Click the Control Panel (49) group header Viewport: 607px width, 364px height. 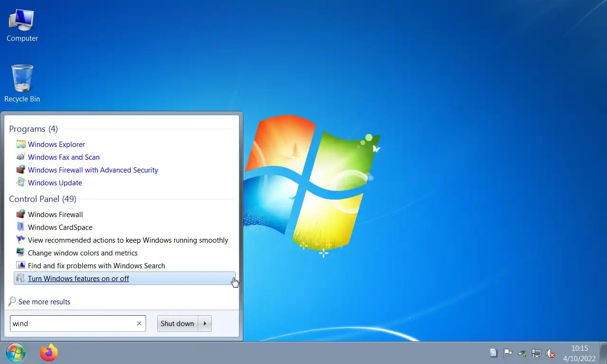pyautogui.click(x=43, y=199)
